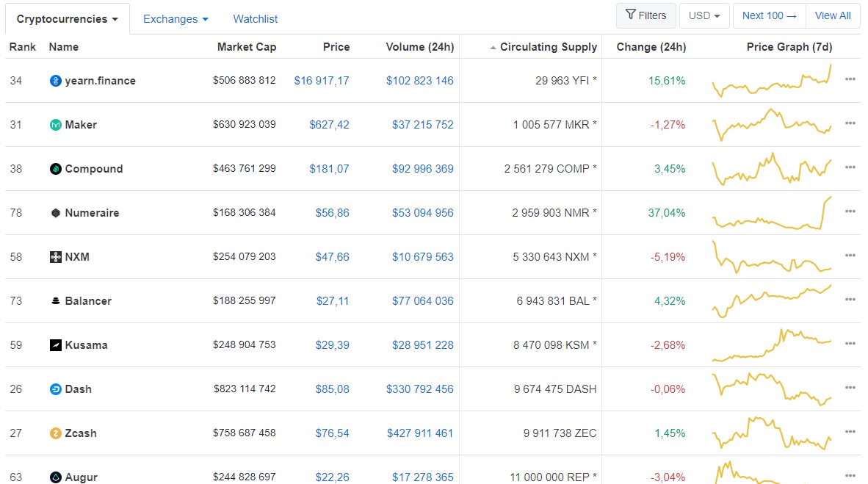Sort by the Name column header
This screenshot has height=484, width=868.
click(64, 47)
